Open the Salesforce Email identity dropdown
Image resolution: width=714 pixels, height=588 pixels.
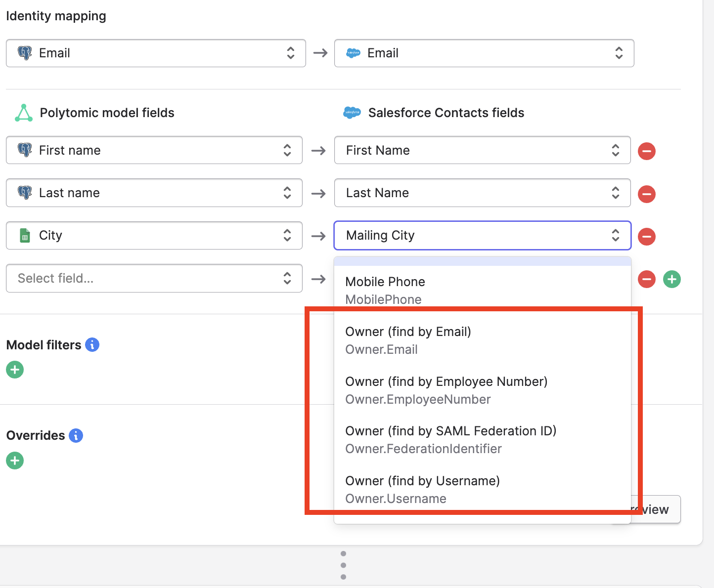pyautogui.click(x=484, y=53)
